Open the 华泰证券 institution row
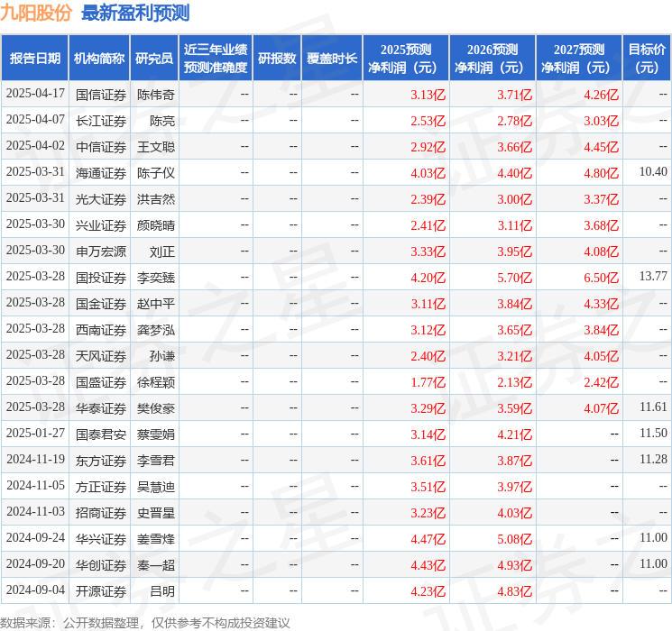Screen dimensions: 672x631 [x=101, y=408]
